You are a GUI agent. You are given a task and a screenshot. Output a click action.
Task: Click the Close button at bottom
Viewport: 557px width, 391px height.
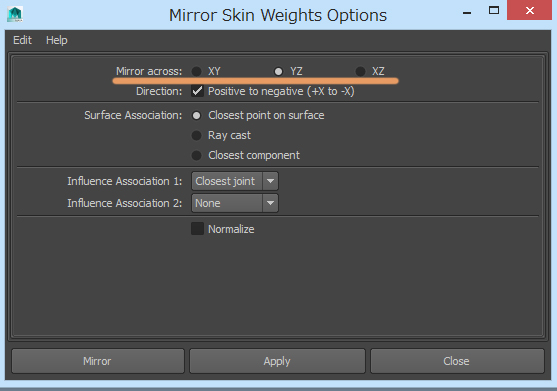point(457,361)
